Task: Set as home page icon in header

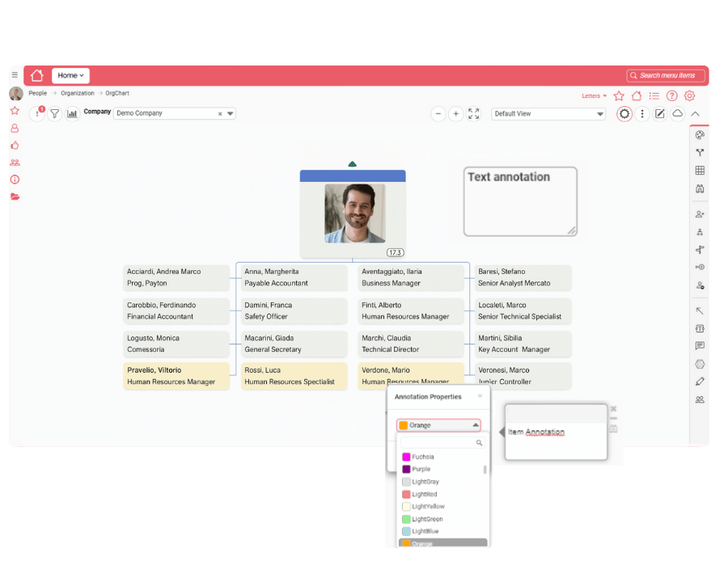Action: [x=637, y=96]
